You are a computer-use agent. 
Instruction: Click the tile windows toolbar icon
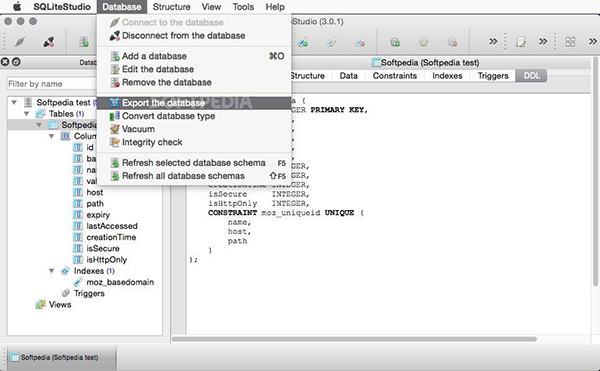tap(570, 42)
